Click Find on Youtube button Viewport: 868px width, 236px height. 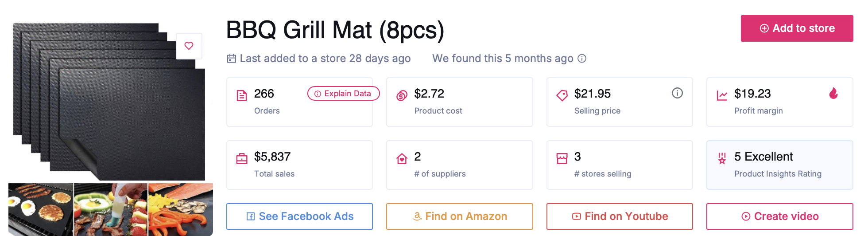pyautogui.click(x=620, y=216)
